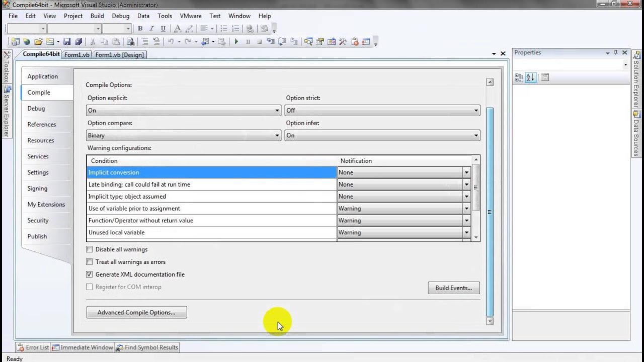Click the Italic I formatting icon
The height and width of the screenshot is (362, 644).
click(x=151, y=29)
